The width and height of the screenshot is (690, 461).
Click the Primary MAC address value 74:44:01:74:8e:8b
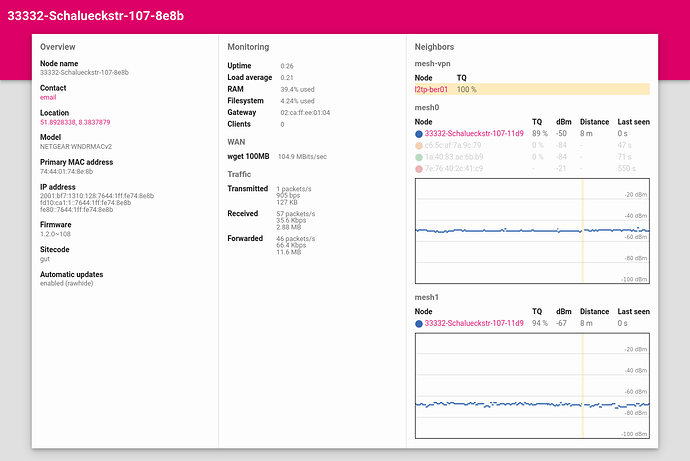point(66,172)
